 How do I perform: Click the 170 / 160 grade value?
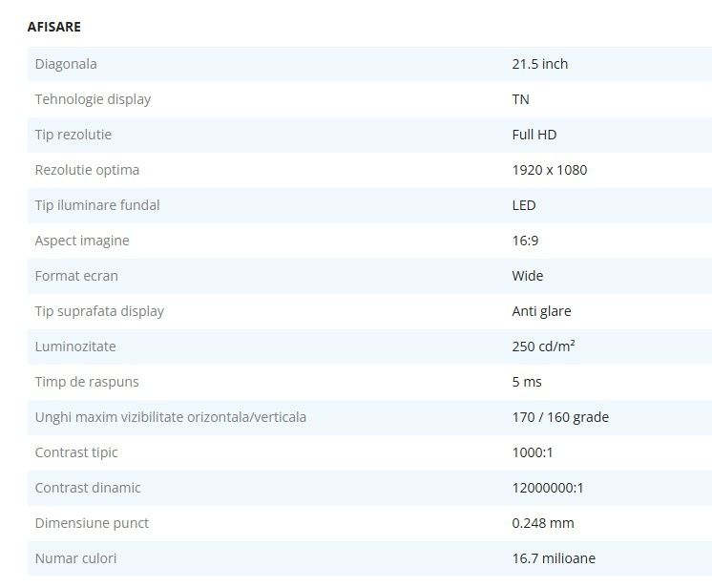[560, 417]
